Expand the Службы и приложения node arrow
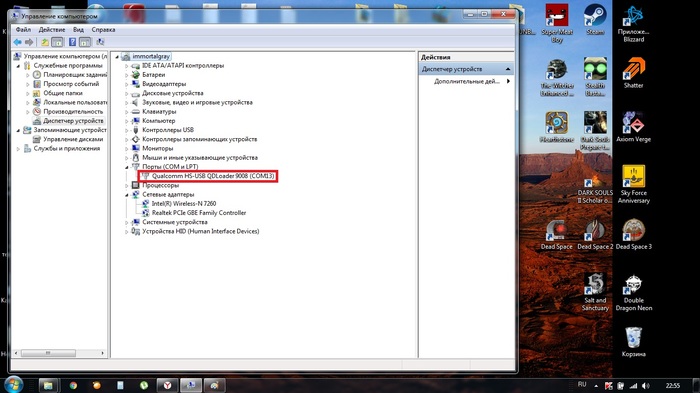The height and width of the screenshot is (393, 700). [18, 149]
